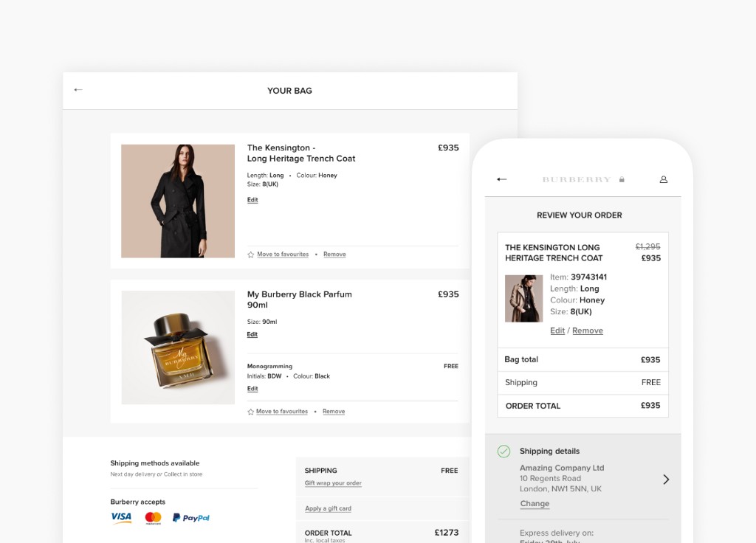The width and height of the screenshot is (756, 543).
Task: Open the trench coat product image
Action: 178,201
